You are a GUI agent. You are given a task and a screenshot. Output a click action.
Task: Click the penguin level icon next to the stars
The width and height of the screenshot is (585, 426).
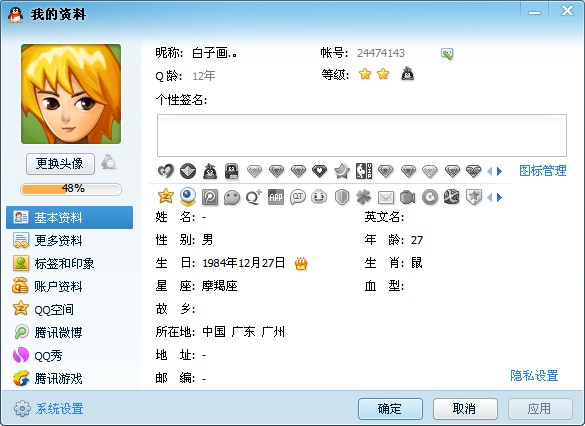pos(407,74)
